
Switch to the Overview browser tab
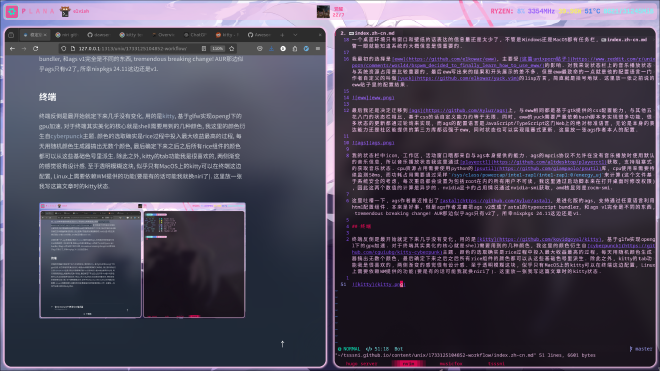point(163,35)
